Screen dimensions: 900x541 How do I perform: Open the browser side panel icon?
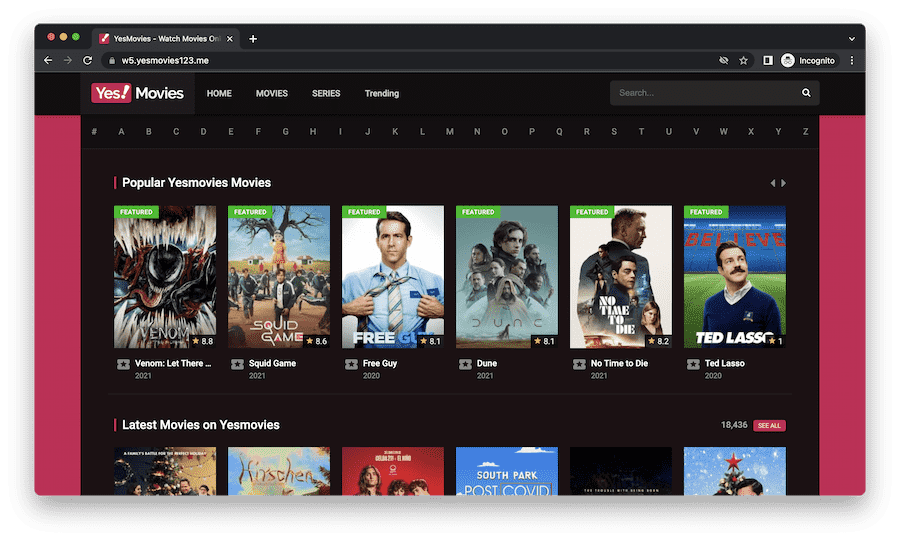click(767, 60)
